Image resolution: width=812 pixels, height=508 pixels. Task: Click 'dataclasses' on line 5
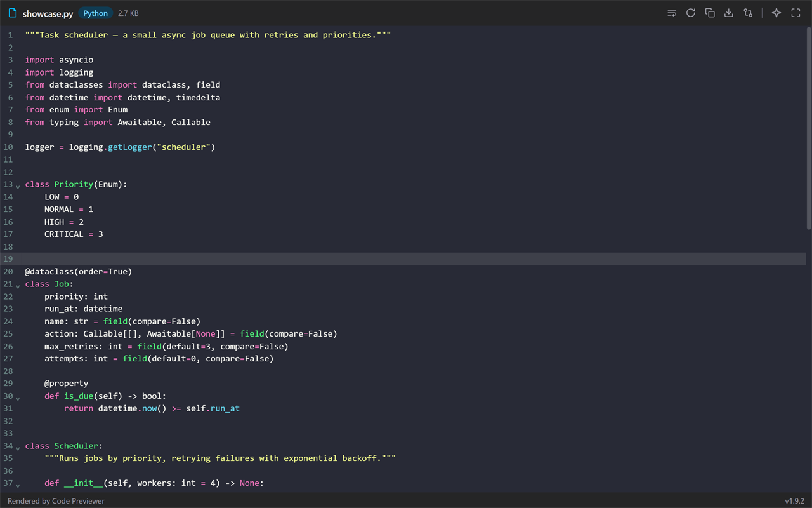76,84
